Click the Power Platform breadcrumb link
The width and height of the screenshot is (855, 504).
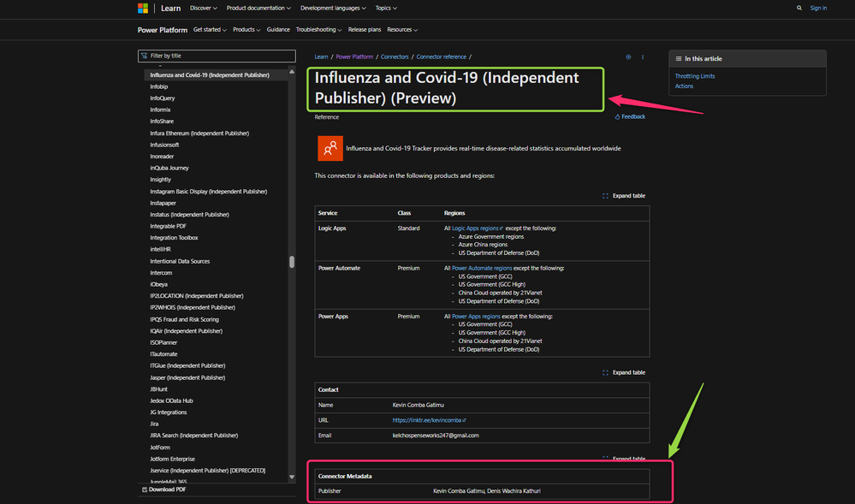354,56
